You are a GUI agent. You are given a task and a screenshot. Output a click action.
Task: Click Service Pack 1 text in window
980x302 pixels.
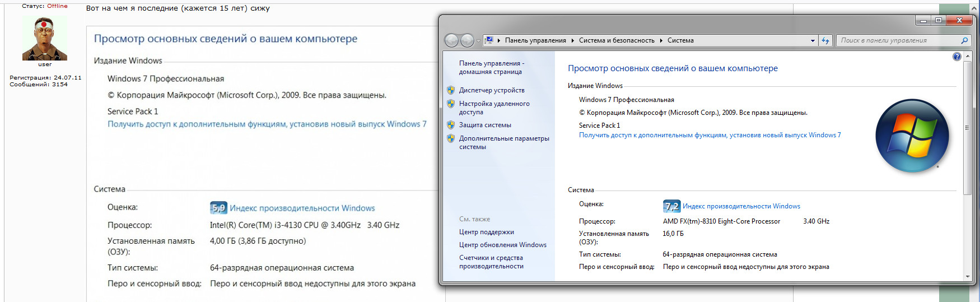pyautogui.click(x=599, y=126)
